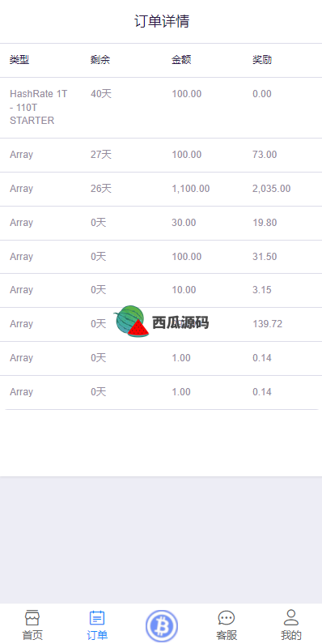Open the 客服 chat bubble icon
Viewport: 322px width, 644px height.
click(227, 617)
